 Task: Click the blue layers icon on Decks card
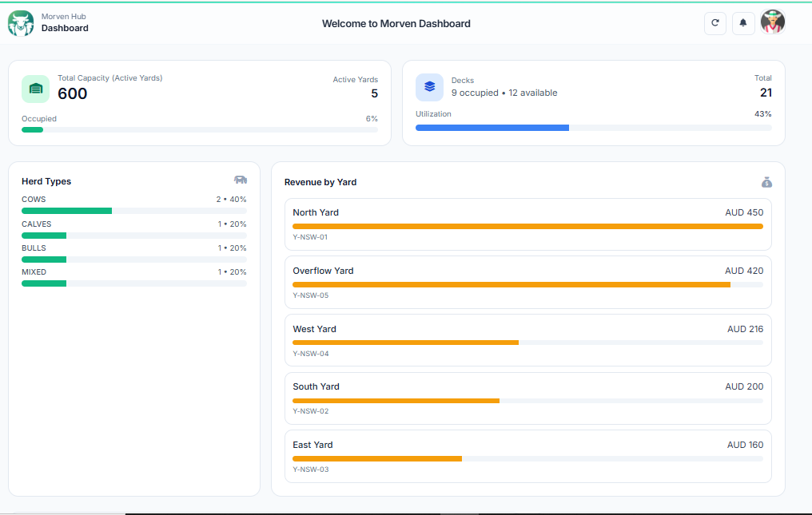coord(429,87)
